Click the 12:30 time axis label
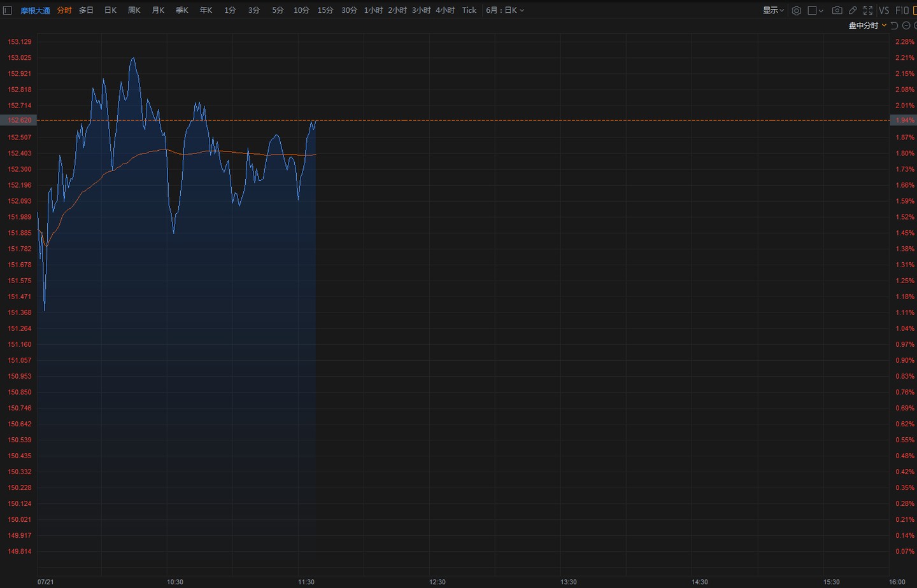 pos(437,582)
